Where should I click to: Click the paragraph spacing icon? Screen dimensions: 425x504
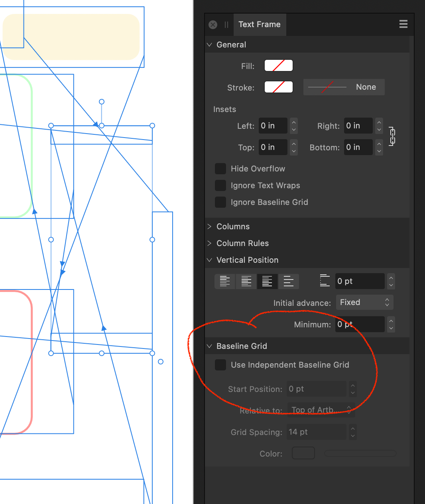click(x=325, y=281)
